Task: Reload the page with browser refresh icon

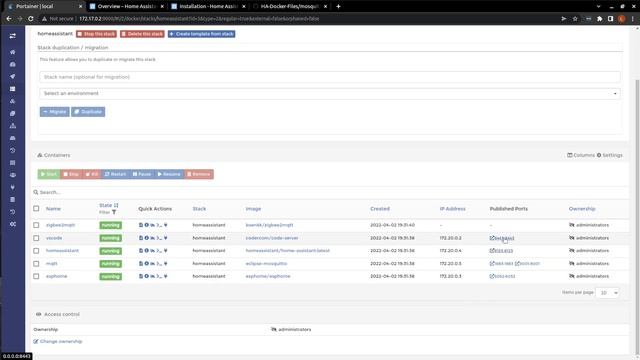Action: point(31,19)
